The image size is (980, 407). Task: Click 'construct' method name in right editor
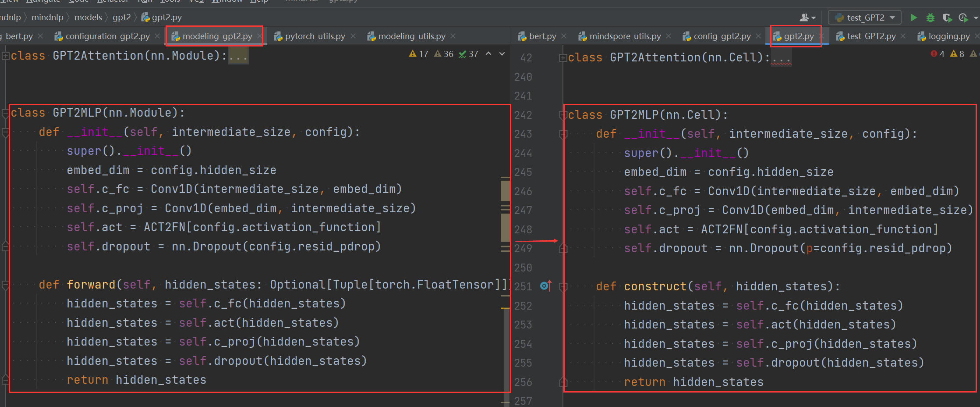(655, 286)
